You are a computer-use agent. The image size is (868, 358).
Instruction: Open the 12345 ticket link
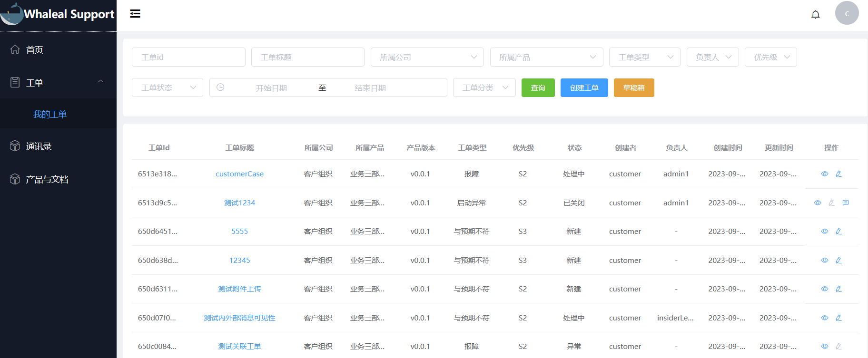pyautogui.click(x=240, y=261)
